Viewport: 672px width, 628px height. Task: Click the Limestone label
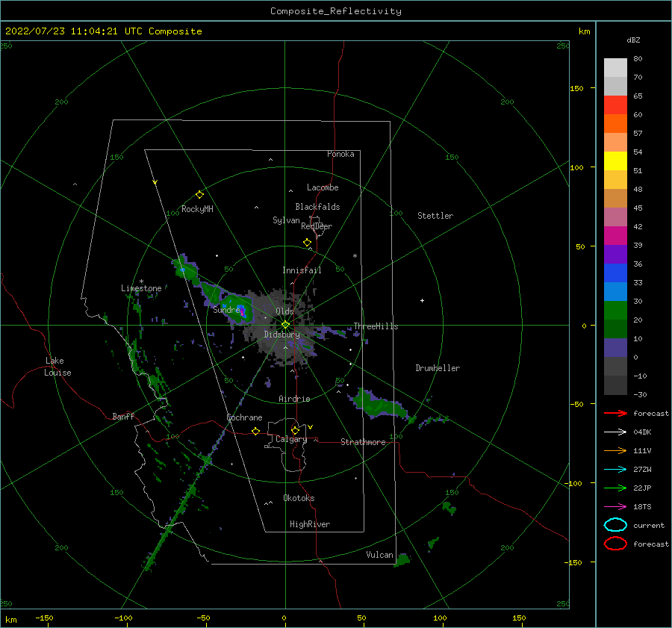point(141,288)
